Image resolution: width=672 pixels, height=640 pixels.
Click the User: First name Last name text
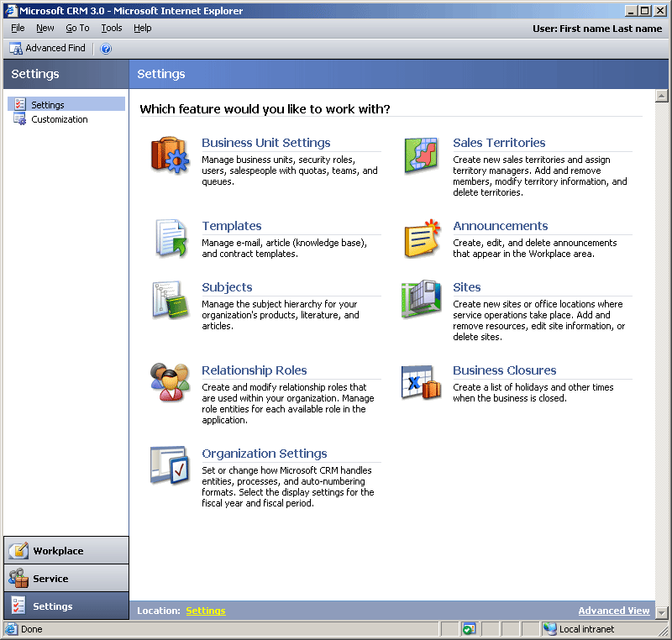tap(597, 29)
